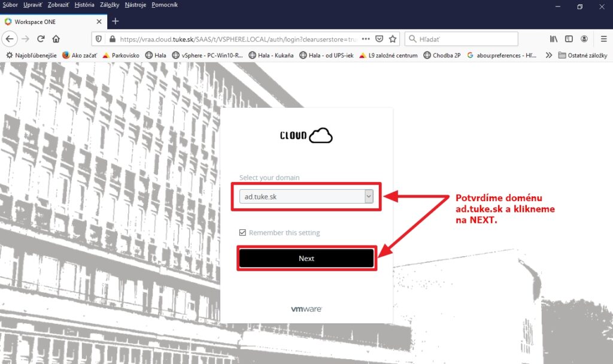Screen dimensions: 613x364
Task: Toggle the Remember this setting checkbox
Action: tap(242, 233)
